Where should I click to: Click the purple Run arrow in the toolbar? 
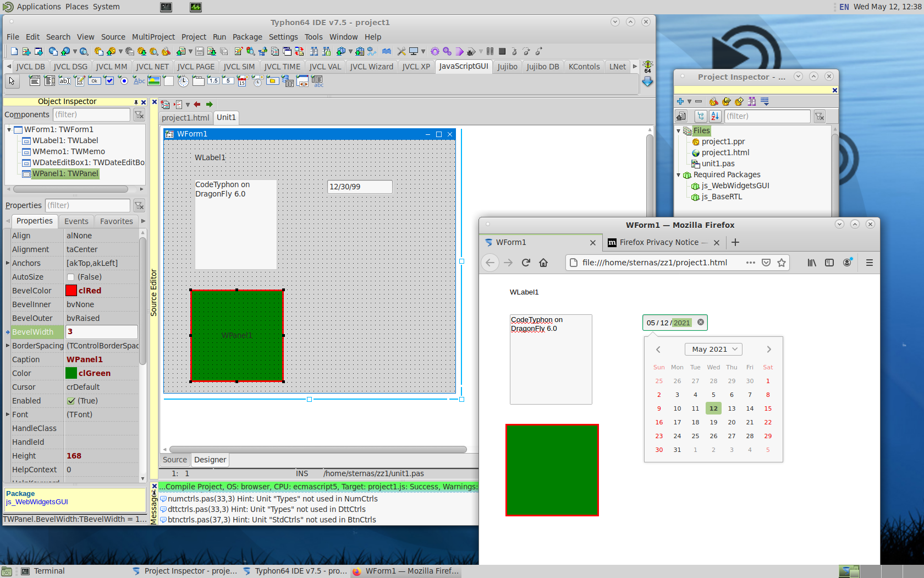coord(460,51)
